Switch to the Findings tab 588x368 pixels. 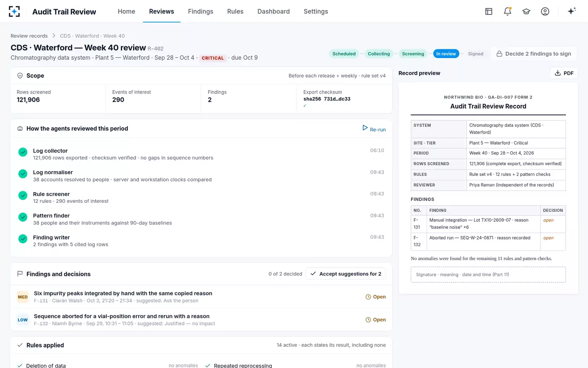pyautogui.click(x=200, y=11)
